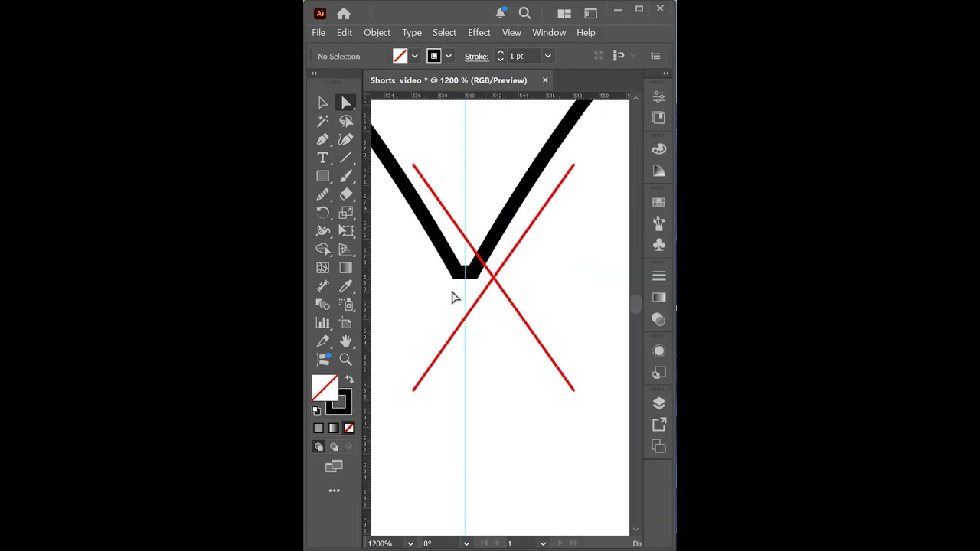
Task: Pick the Mesh tool
Action: [323, 268]
